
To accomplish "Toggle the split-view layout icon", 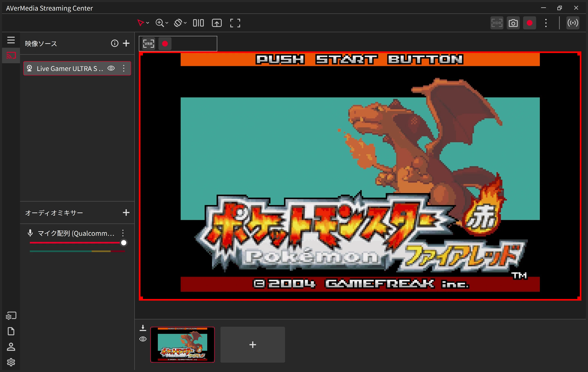I will 198,23.
